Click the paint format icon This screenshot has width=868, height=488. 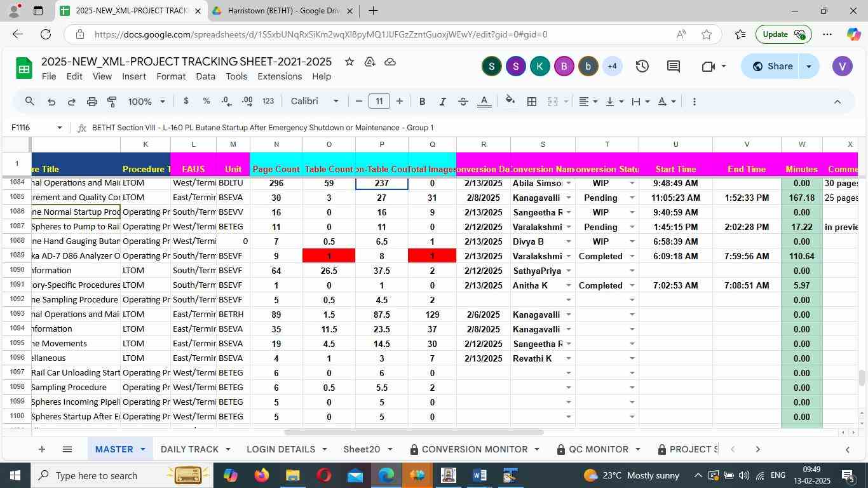[x=112, y=102]
